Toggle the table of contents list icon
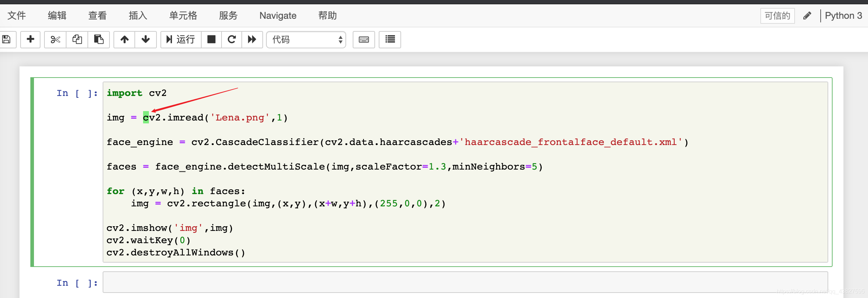This screenshot has width=868, height=298. (390, 39)
